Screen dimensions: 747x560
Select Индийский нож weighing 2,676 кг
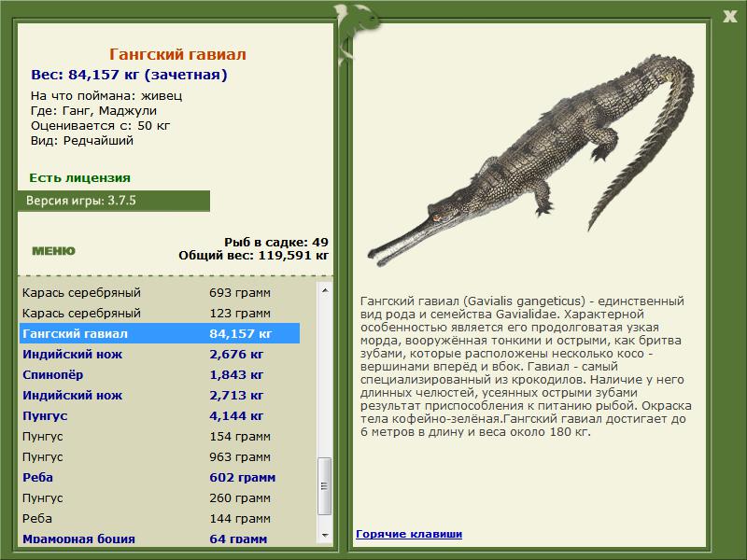click(x=160, y=354)
